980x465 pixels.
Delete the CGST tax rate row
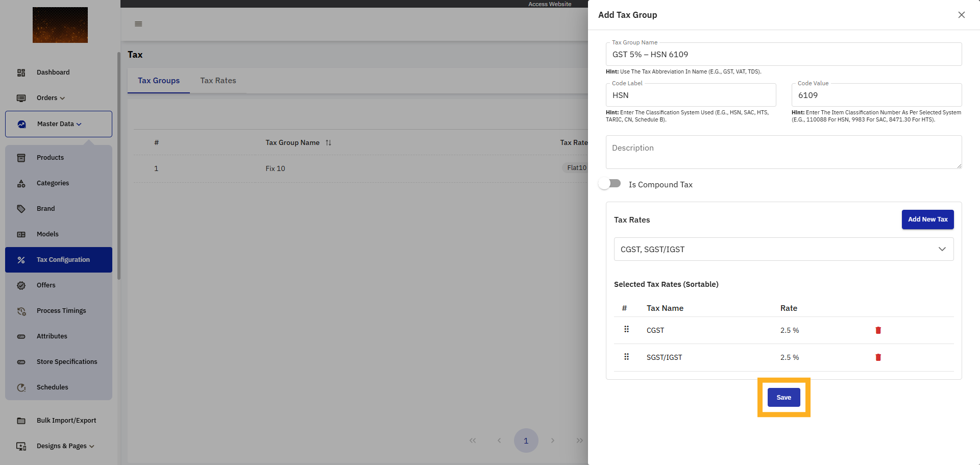click(x=878, y=330)
